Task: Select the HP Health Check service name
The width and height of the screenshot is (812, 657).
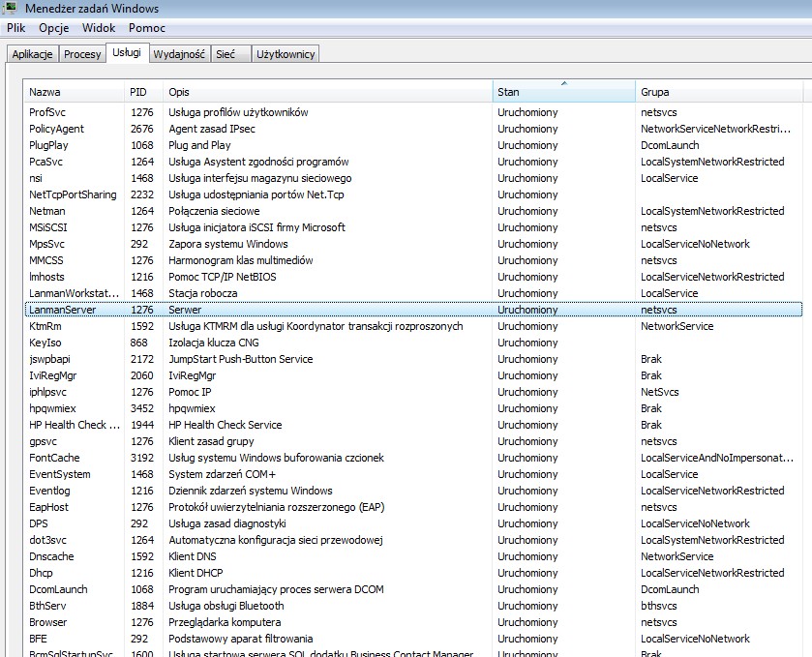Action: click(x=75, y=425)
